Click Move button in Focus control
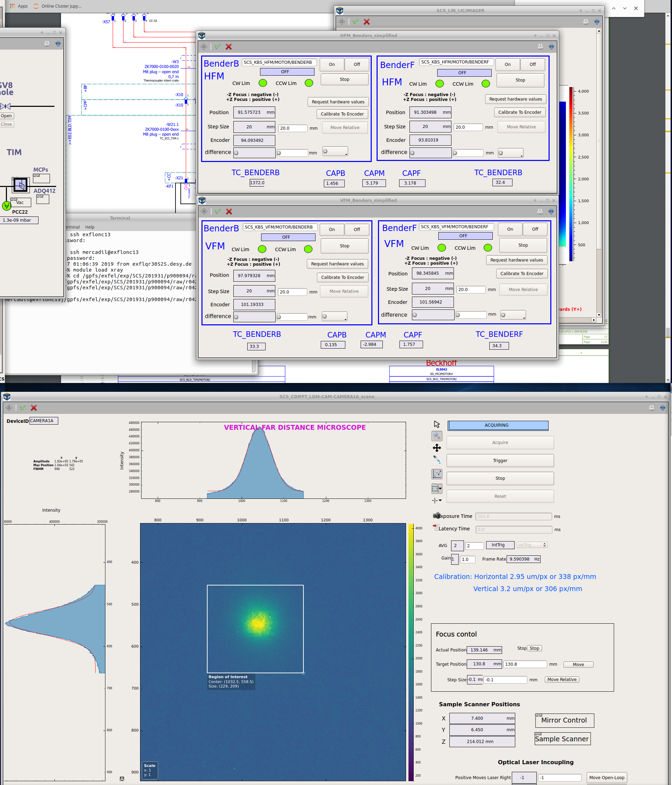This screenshot has height=785, width=672. point(578,665)
